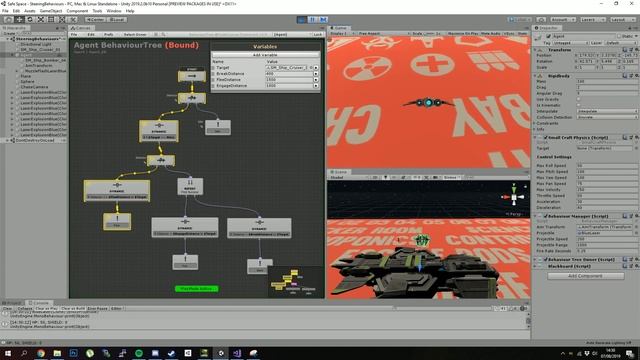Select the Hand tool in Unity toolbar
The height and width of the screenshot is (360, 640).
pyautogui.click(x=8, y=20)
